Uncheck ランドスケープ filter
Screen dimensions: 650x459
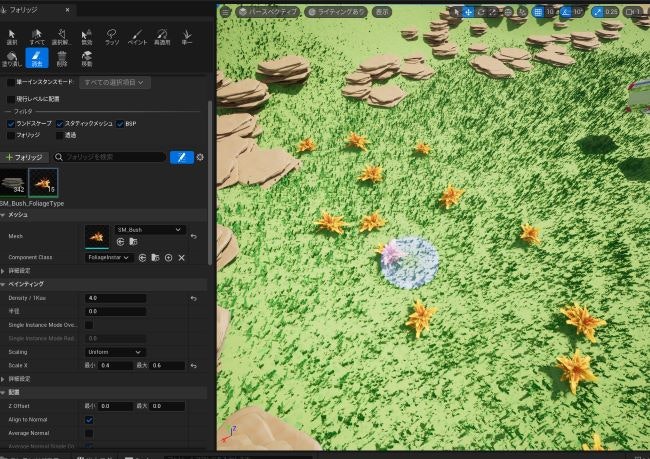coord(11,124)
